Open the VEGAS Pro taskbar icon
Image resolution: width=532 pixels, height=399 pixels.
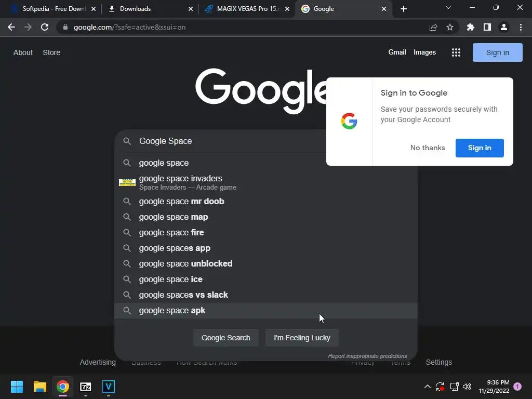coord(109,387)
